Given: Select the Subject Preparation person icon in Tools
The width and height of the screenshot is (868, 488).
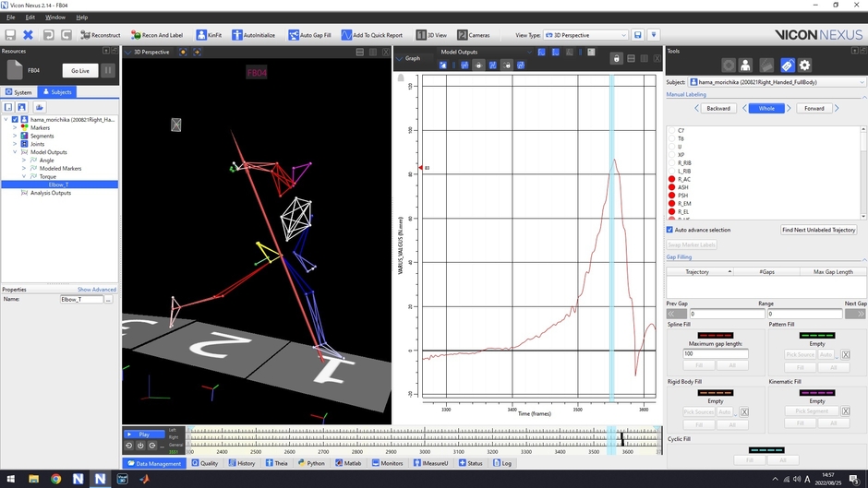Looking at the screenshot, I should point(746,65).
